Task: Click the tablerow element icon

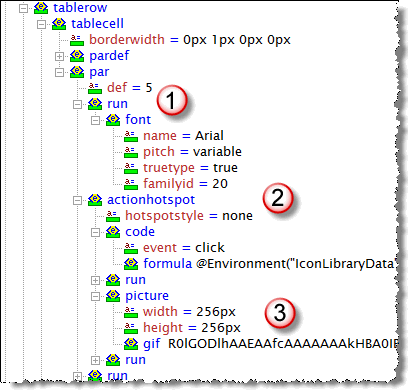Action: [41, 8]
